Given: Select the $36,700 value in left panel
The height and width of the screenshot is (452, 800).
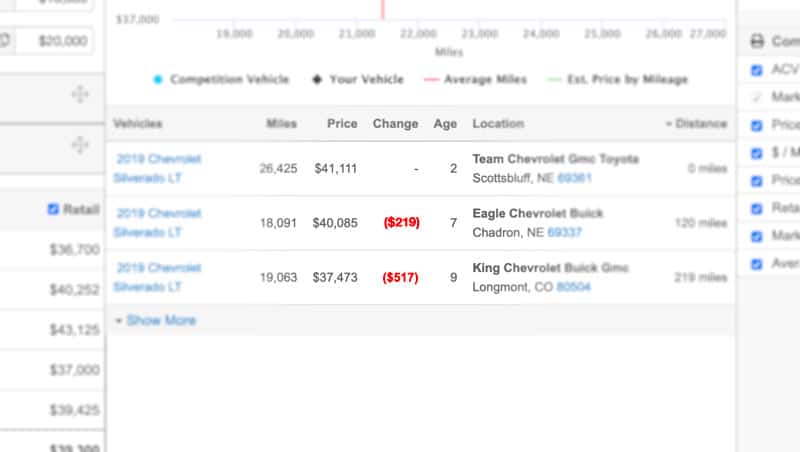Looking at the screenshot, I should pos(74,249).
